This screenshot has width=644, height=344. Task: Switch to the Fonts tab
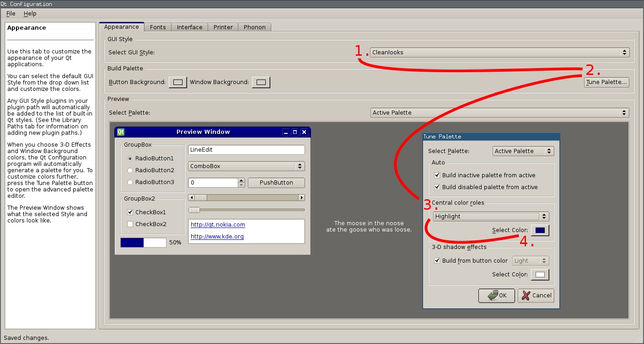pos(158,27)
